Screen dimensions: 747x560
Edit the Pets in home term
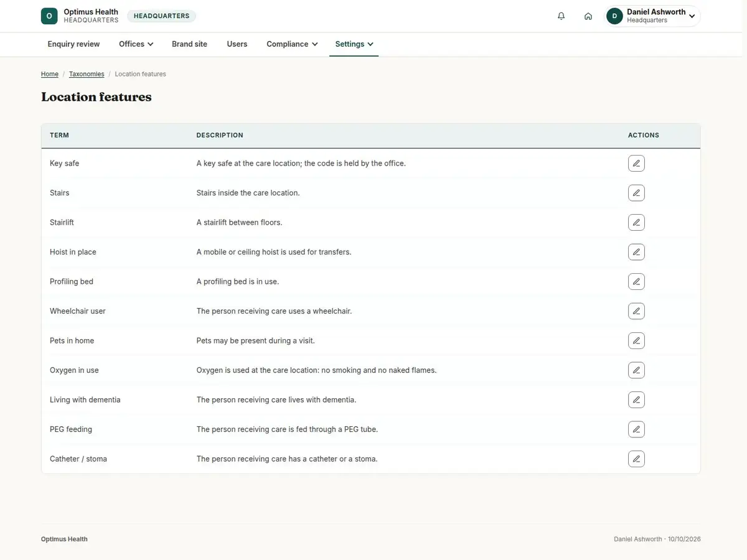(x=636, y=341)
